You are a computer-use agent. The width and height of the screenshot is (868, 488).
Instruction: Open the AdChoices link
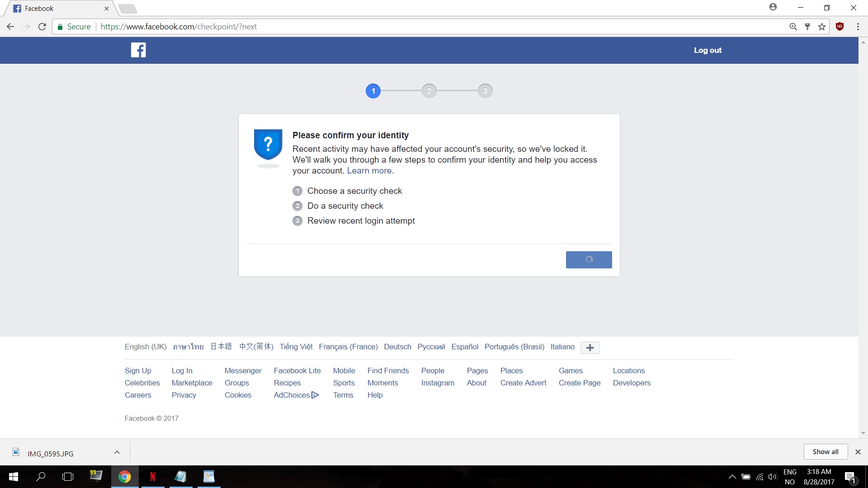pyautogui.click(x=296, y=395)
